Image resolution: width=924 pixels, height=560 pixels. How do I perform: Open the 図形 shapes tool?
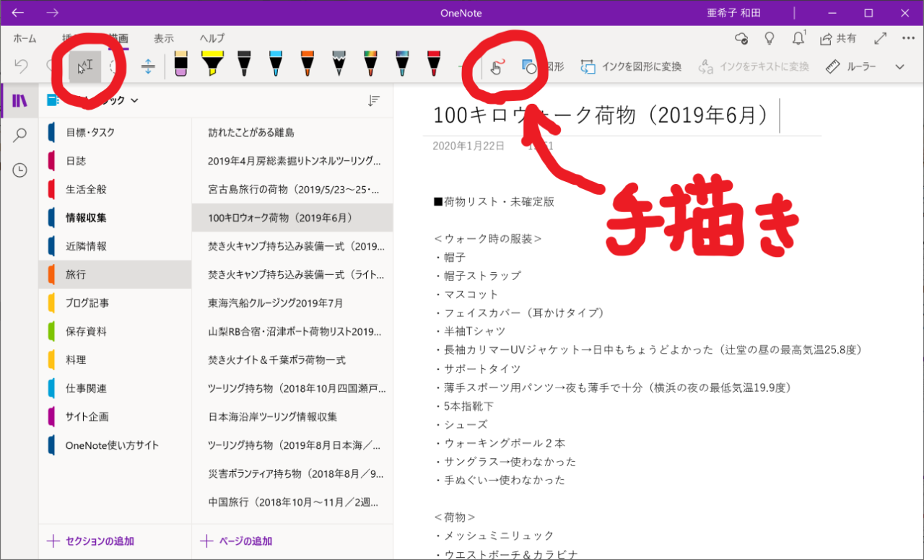(542, 67)
